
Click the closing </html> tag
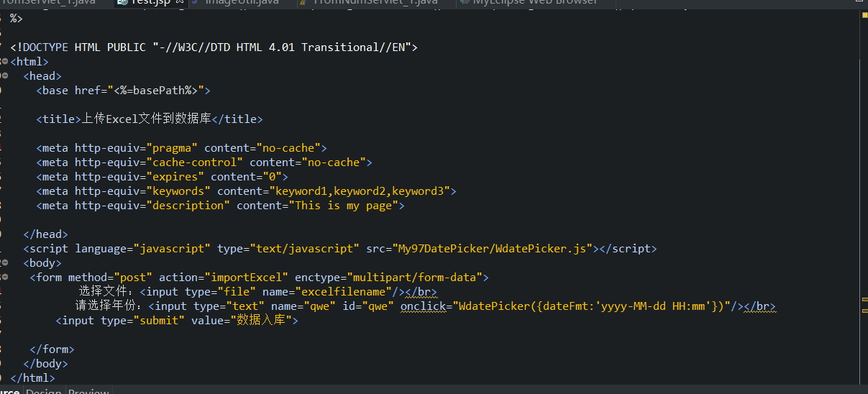(32, 378)
